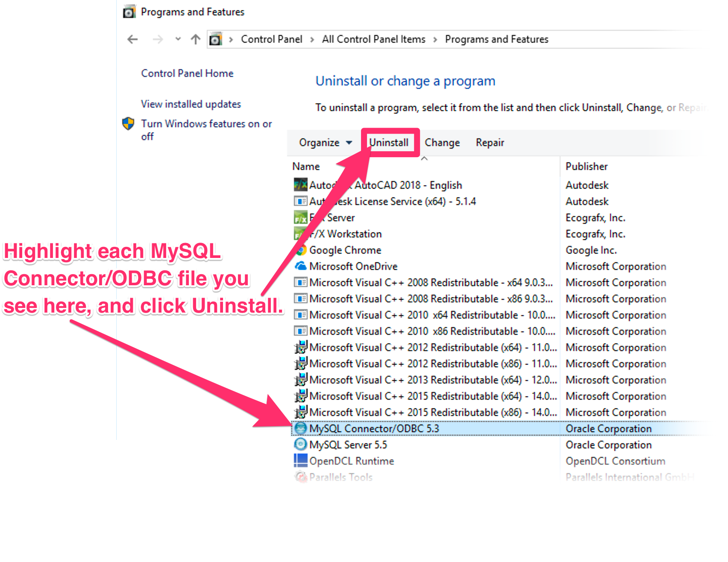This screenshot has height=562, width=728.
Task: Select Visual C++ 2013 (x64) Redistributable icon
Action: tap(301, 380)
